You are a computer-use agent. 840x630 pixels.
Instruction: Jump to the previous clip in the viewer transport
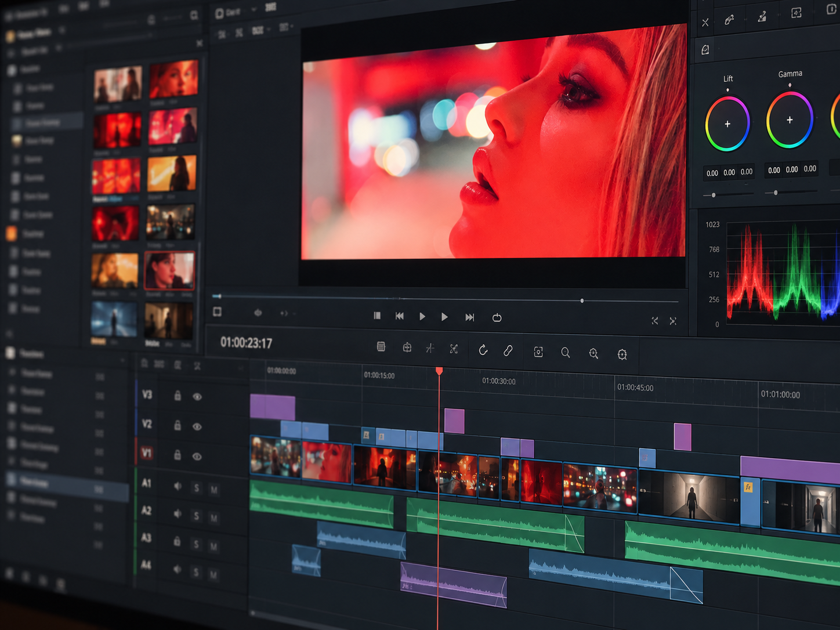(400, 316)
